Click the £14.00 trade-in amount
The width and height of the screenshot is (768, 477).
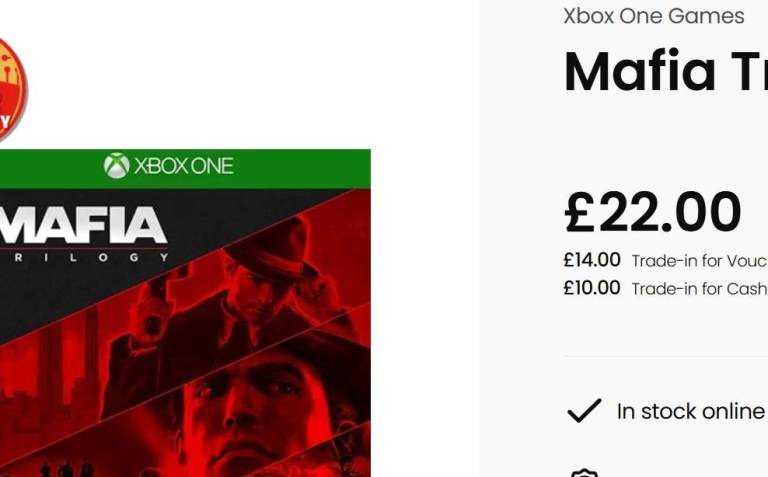pos(592,260)
